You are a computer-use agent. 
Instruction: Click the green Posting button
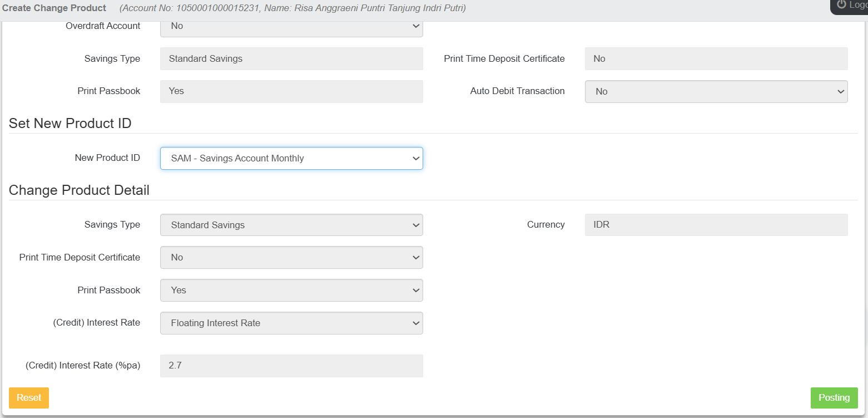tap(834, 397)
